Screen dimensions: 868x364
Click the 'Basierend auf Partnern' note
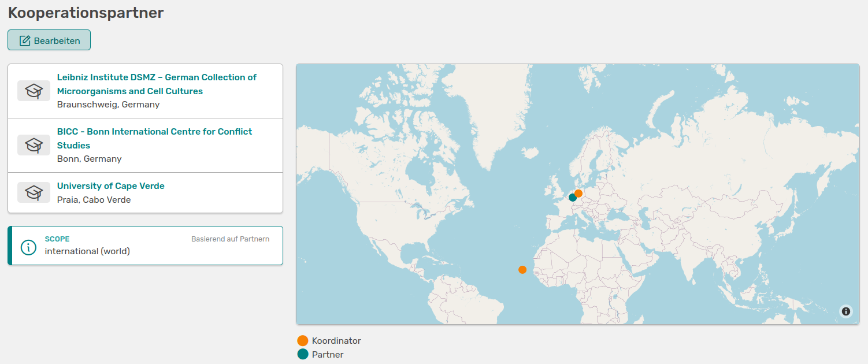pos(230,239)
